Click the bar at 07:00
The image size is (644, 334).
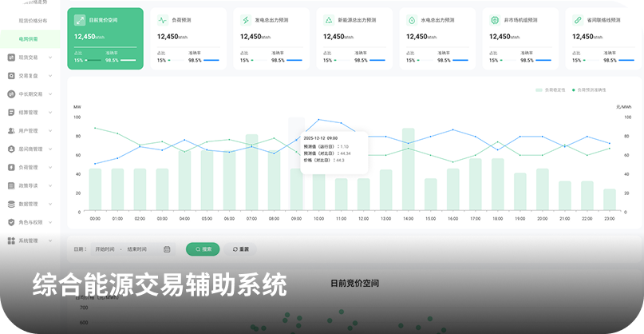tap(251, 173)
